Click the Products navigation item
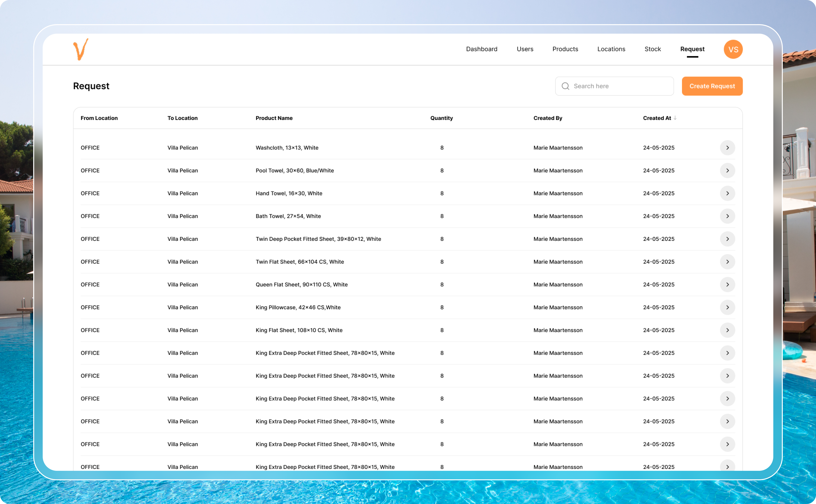 (565, 49)
